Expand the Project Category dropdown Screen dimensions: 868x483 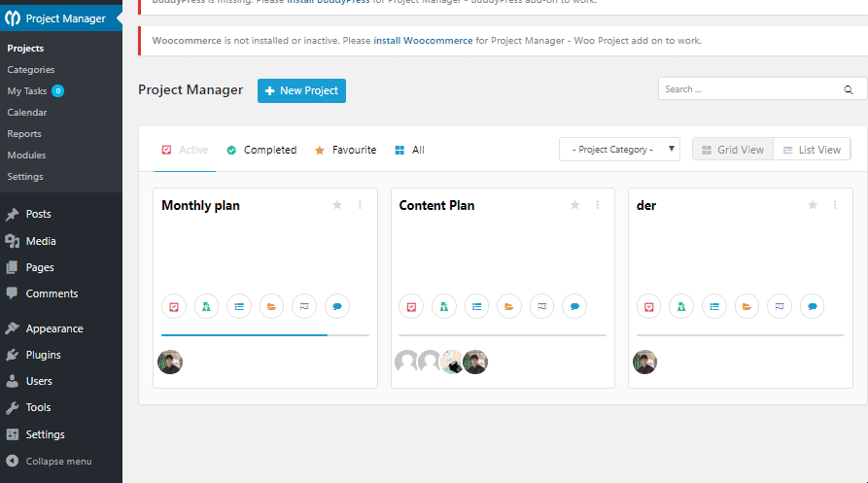[x=619, y=150]
